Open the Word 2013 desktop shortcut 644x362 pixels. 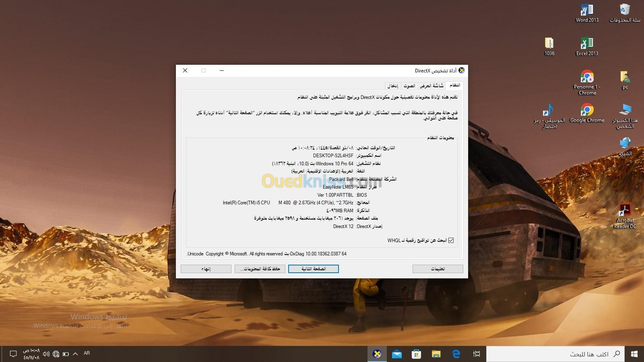coord(587,13)
